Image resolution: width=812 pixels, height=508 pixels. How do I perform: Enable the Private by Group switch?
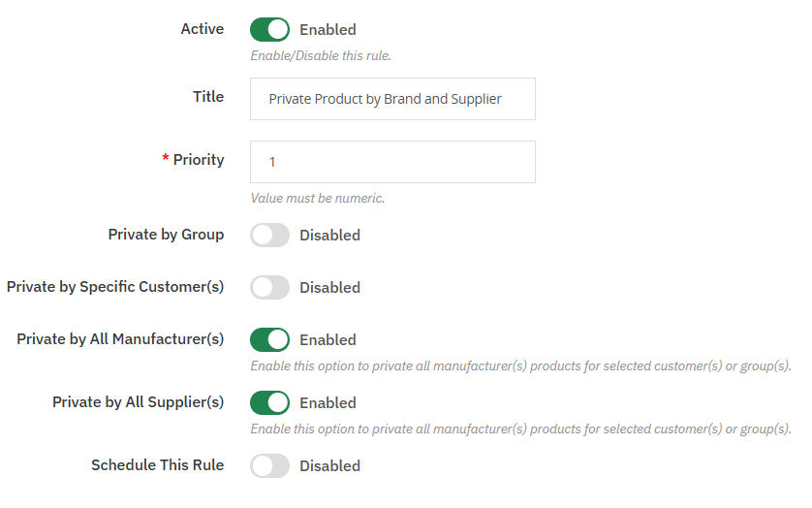(269, 235)
